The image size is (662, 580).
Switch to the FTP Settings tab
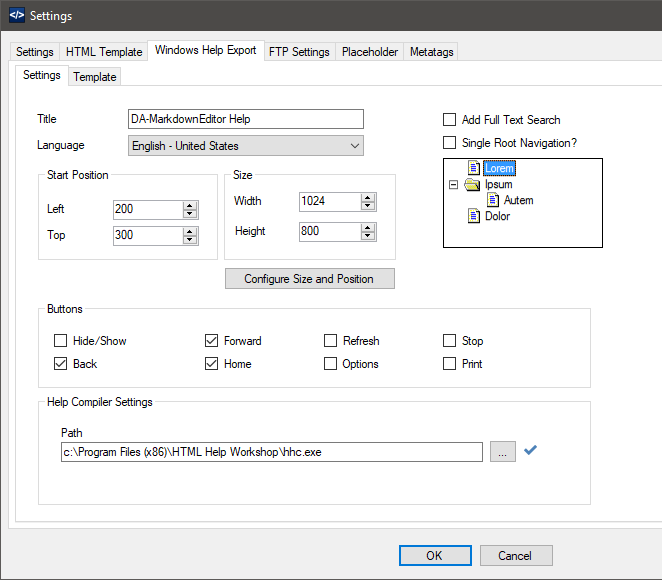click(299, 52)
